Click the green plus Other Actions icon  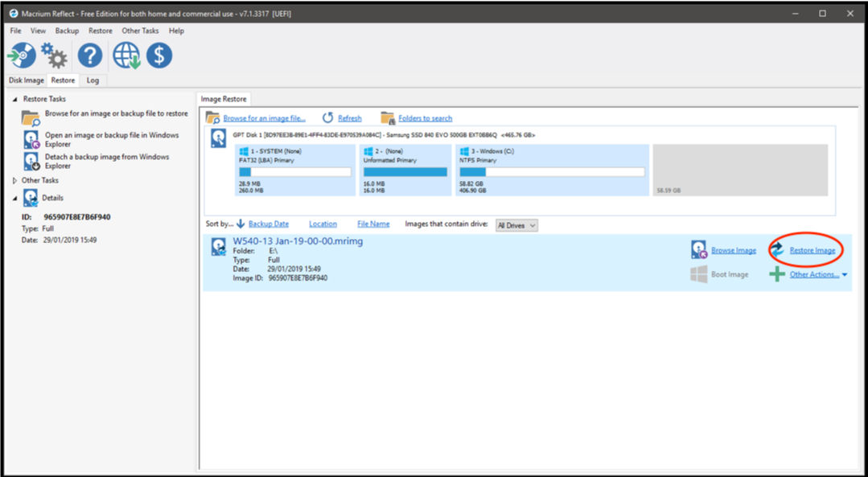coord(777,273)
